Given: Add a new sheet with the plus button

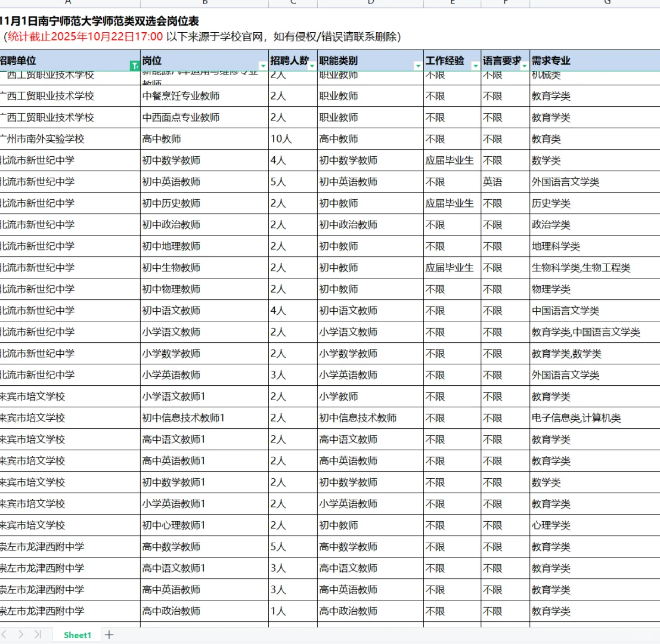Looking at the screenshot, I should point(109,634).
